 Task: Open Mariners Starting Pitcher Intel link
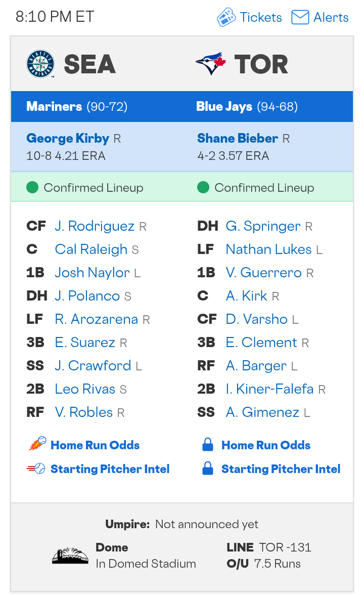(x=110, y=469)
